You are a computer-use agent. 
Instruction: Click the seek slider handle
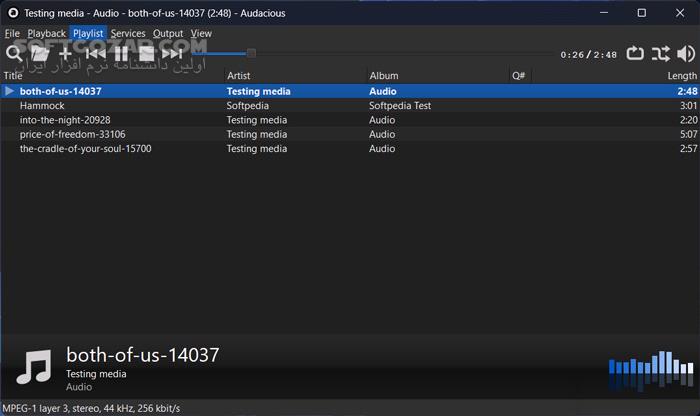251,53
